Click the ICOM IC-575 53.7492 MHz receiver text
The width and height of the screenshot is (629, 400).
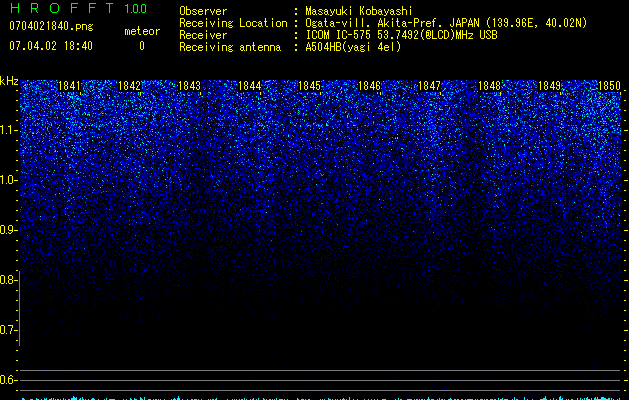[x=401, y=35]
